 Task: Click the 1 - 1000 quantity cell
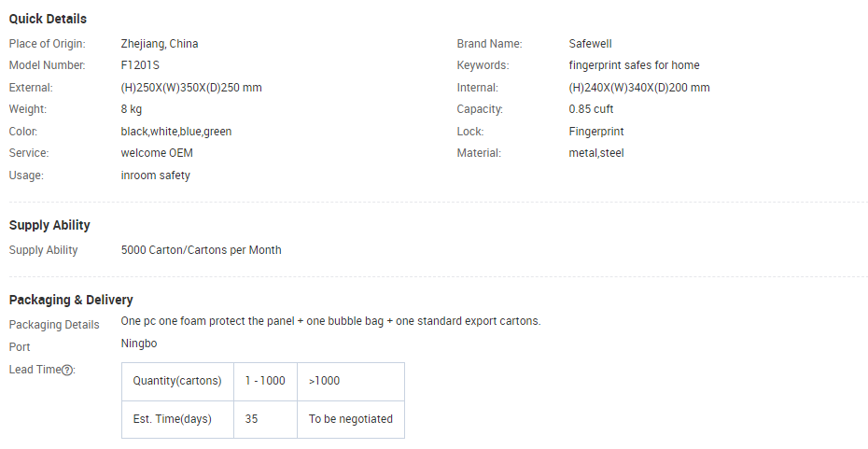(265, 381)
